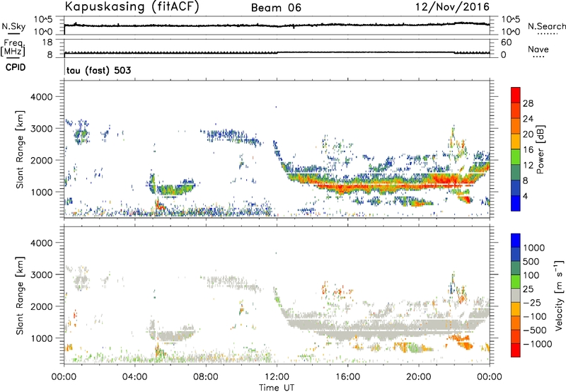This screenshot has width=566, height=392.
Task: Click the "12:00" time tick label
Action: [x=277, y=377]
